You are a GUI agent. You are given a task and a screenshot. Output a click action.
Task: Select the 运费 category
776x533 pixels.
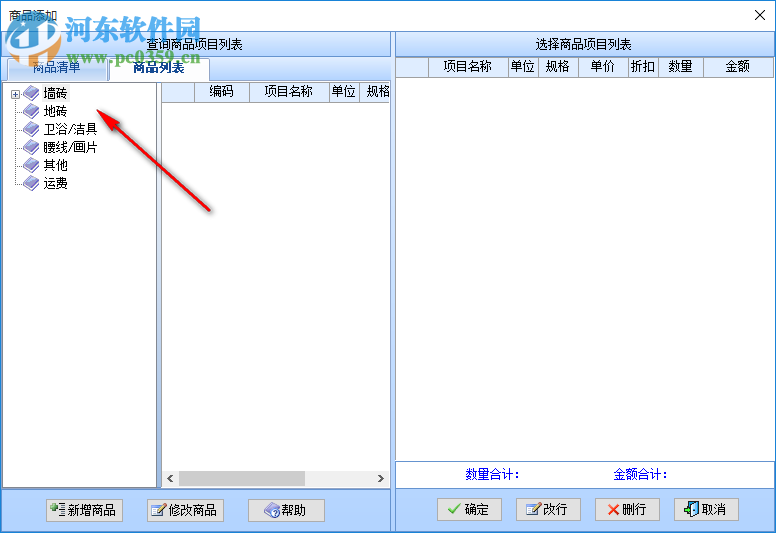point(55,183)
